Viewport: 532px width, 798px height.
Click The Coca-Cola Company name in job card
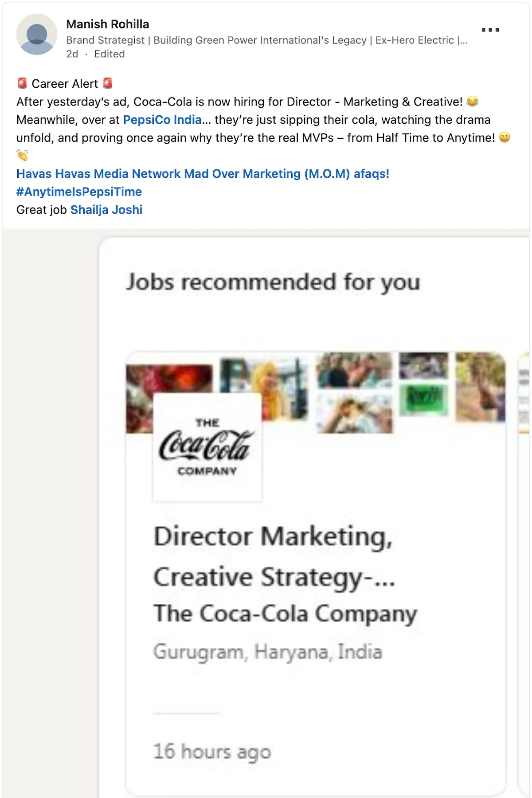tap(285, 614)
